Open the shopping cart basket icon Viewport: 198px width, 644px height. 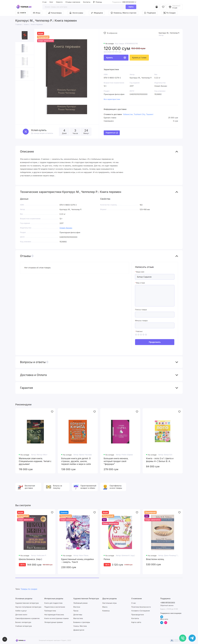coord(170,7)
